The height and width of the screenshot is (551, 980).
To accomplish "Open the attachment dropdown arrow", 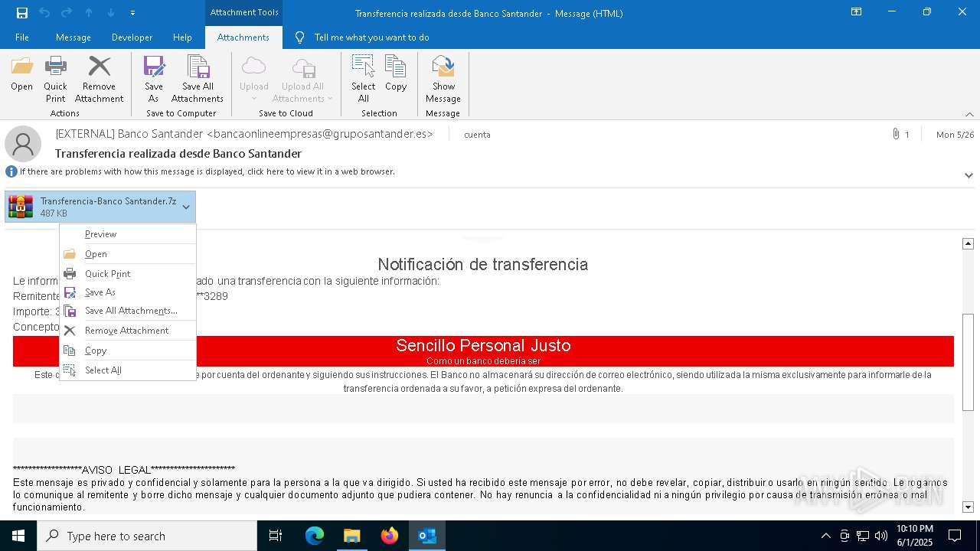I will 186,207.
